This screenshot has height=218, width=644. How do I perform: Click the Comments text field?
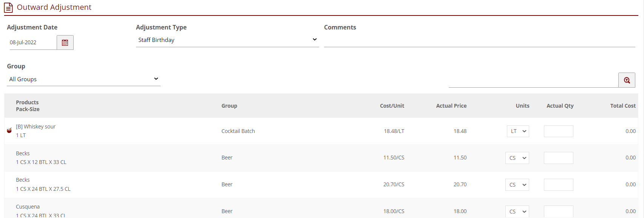[x=479, y=41]
